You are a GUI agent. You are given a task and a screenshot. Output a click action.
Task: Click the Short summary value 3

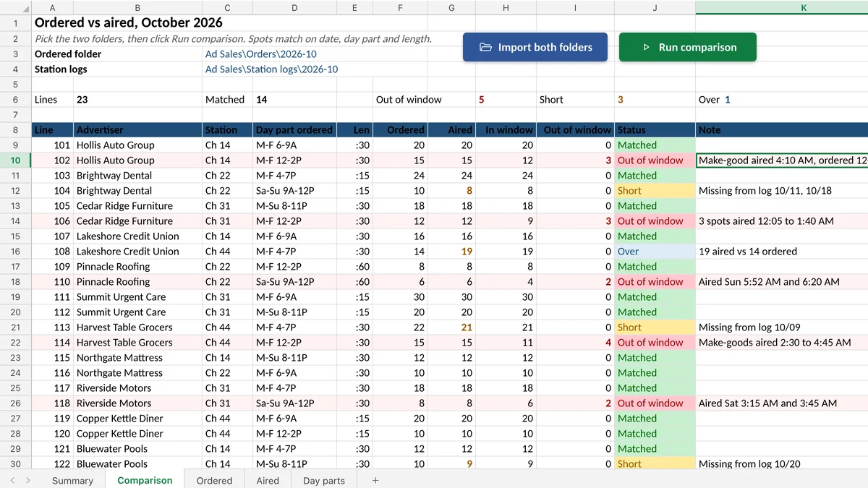click(x=621, y=100)
